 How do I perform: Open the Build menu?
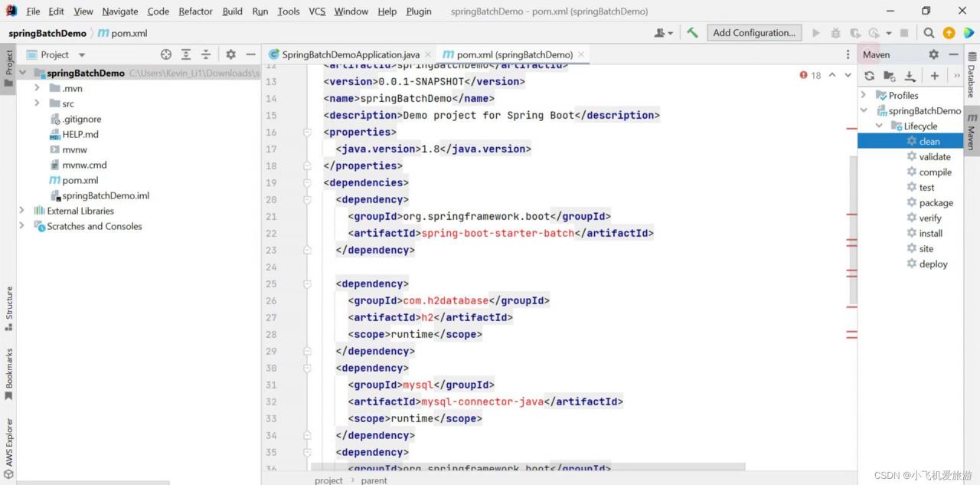coord(233,11)
